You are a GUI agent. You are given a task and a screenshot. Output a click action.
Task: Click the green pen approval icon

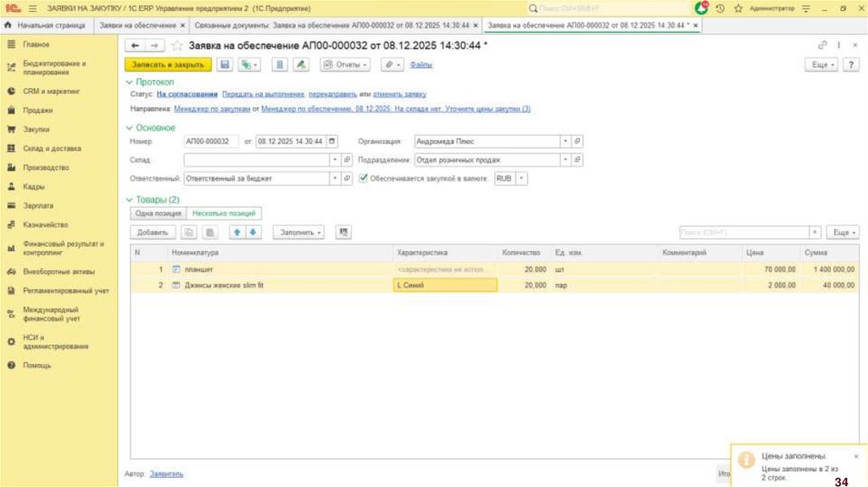[x=301, y=64]
